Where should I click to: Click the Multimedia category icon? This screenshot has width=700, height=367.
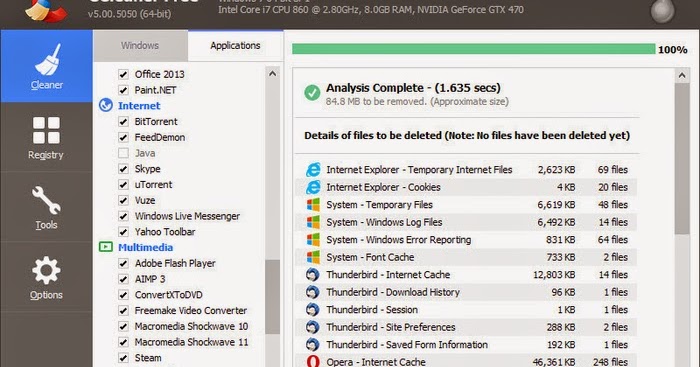pyautogui.click(x=106, y=247)
